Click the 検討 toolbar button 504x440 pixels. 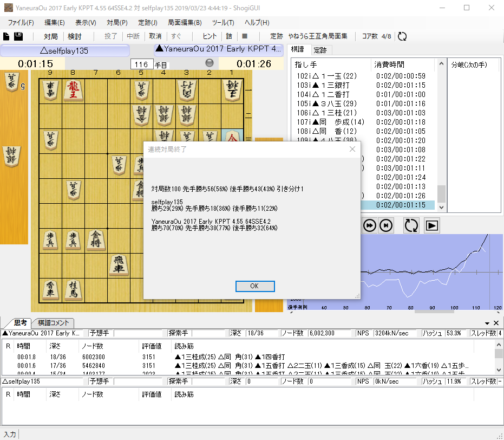pos(75,36)
